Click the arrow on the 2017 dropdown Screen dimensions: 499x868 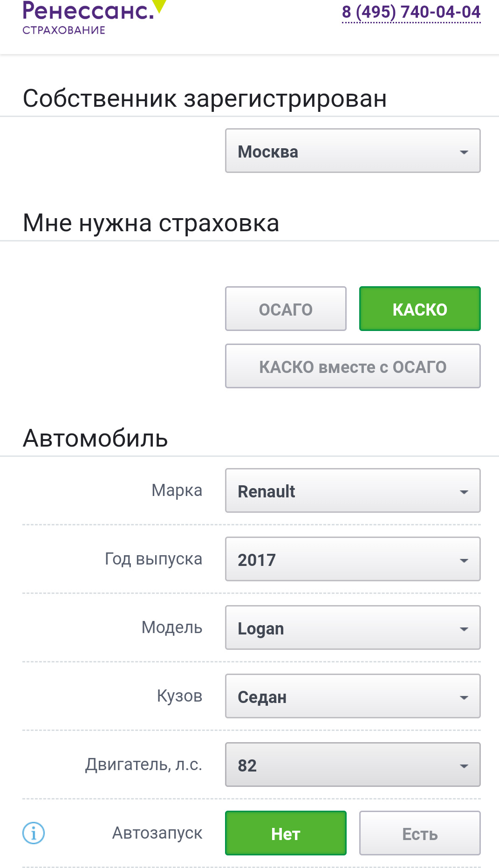click(x=464, y=560)
